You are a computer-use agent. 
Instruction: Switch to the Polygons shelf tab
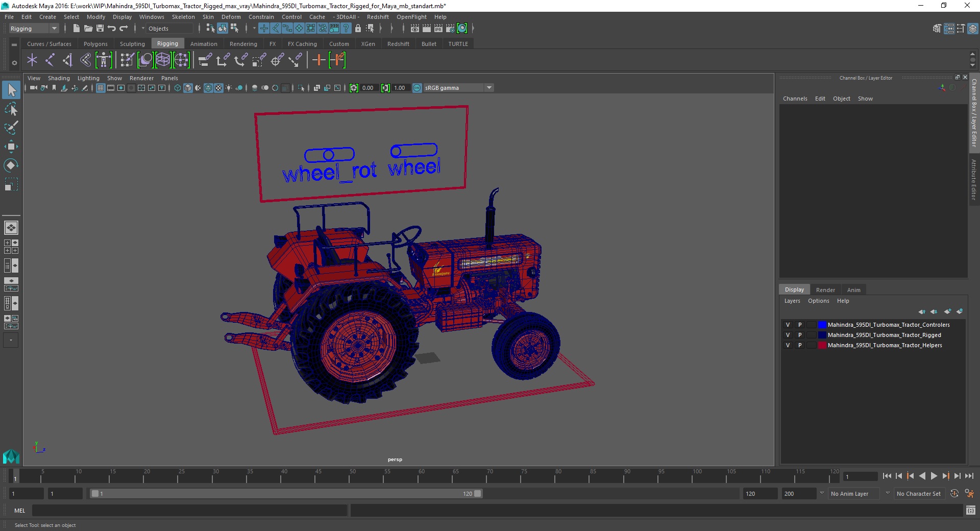tap(95, 44)
